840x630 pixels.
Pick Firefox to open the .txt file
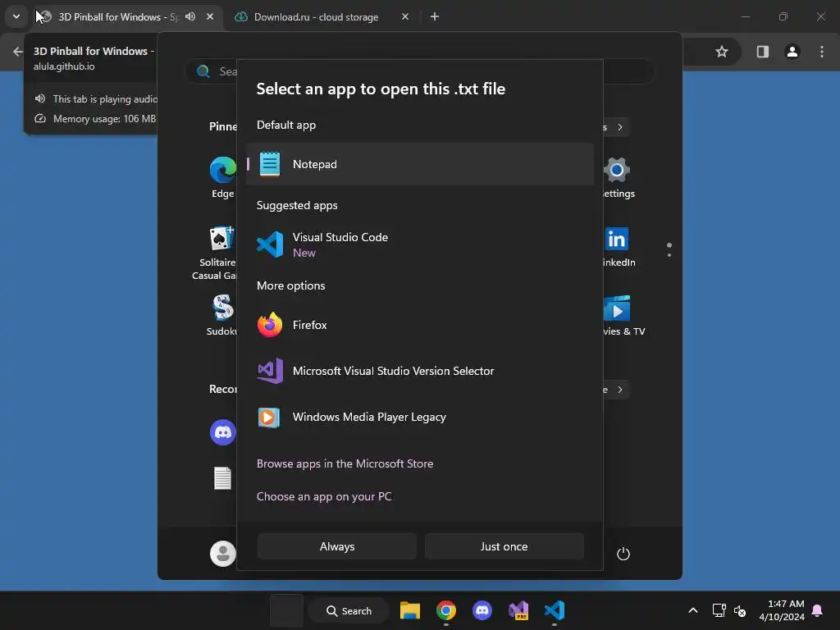[x=420, y=325]
